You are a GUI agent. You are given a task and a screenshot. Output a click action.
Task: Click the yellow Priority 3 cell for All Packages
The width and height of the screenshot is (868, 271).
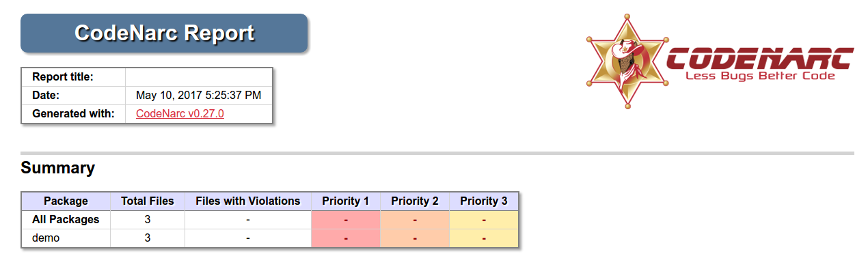click(484, 220)
